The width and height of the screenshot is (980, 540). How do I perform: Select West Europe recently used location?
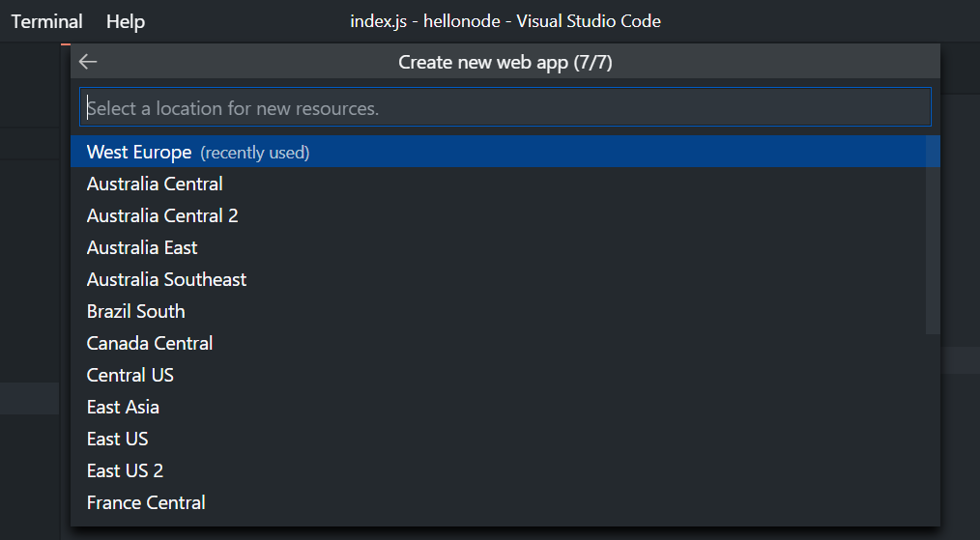tap(505, 152)
